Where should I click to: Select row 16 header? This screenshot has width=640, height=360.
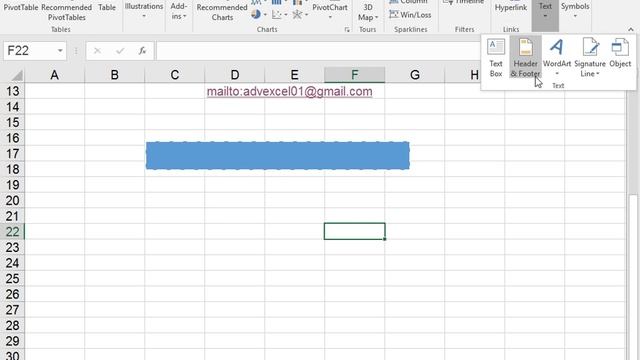point(12,138)
